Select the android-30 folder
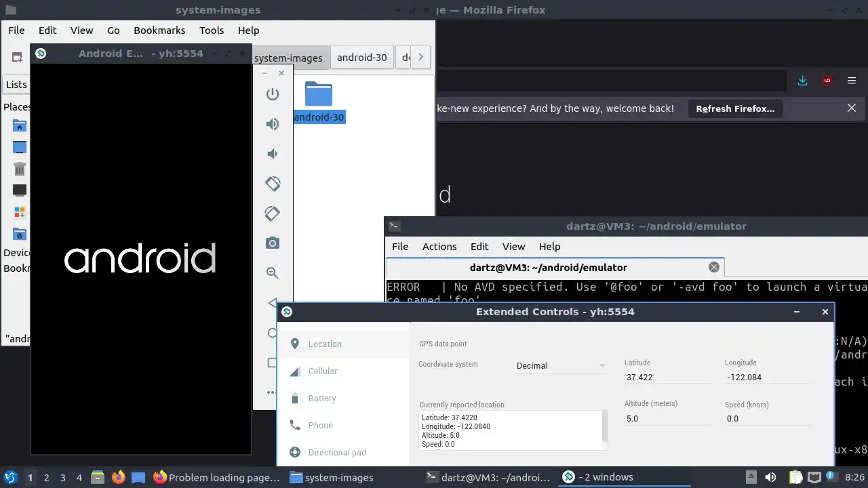The height and width of the screenshot is (488, 868). (319, 102)
